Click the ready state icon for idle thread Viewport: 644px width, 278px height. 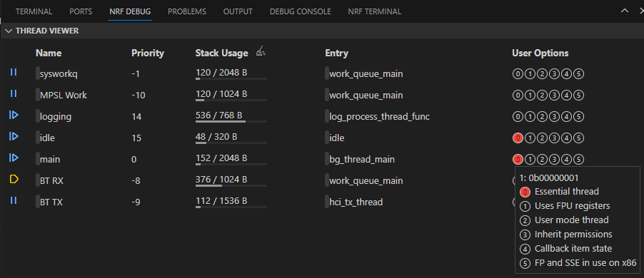pos(14,137)
